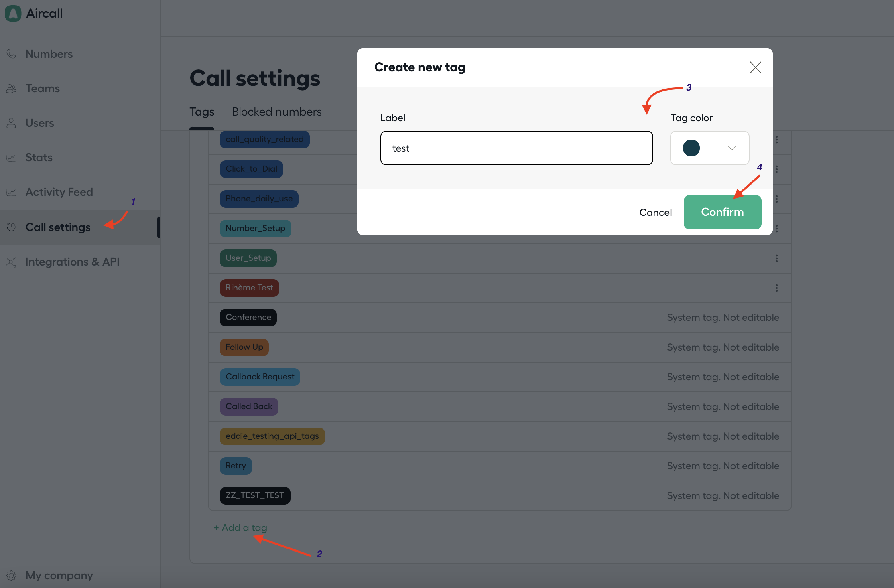Click the Users person icon in sidebar
Screen dimensions: 894x588
pyautogui.click(x=11, y=123)
